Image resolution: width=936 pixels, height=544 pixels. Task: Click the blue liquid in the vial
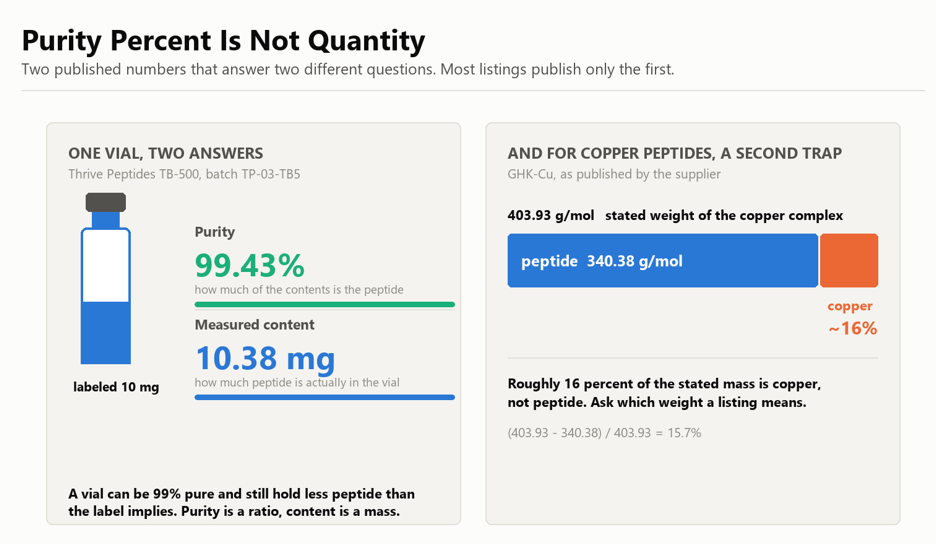coord(106,333)
